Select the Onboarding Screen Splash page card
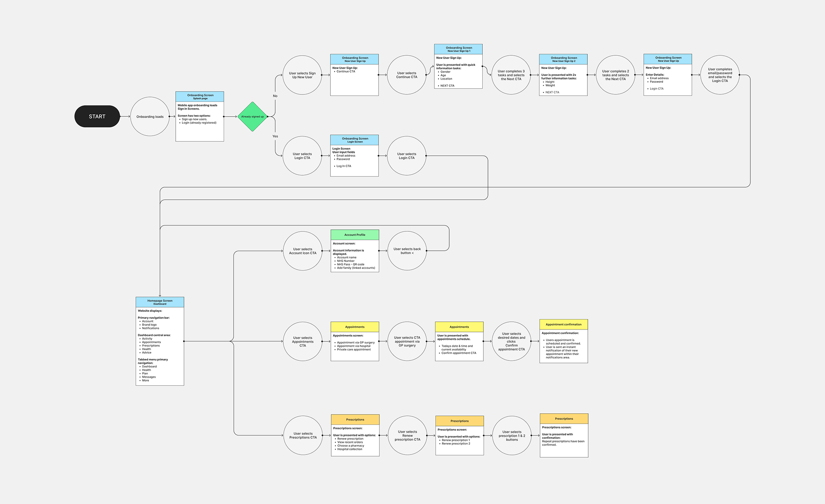The height and width of the screenshot is (504, 825). (x=200, y=116)
